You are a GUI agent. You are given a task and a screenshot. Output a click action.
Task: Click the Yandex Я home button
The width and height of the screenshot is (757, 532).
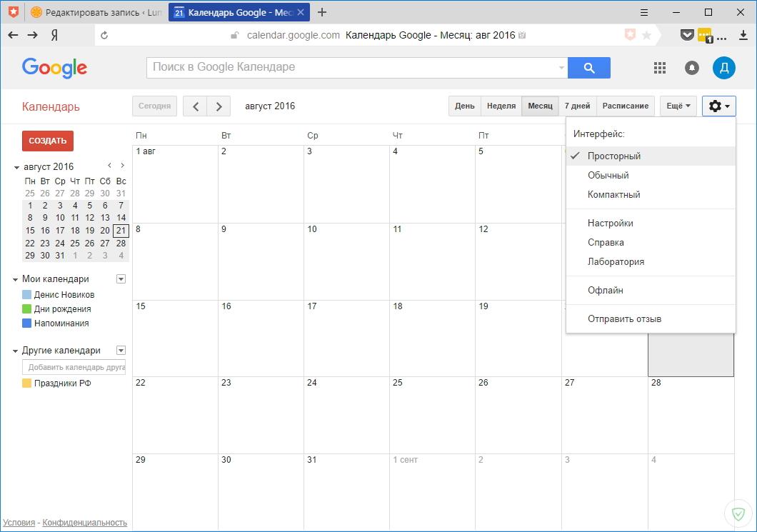point(54,35)
